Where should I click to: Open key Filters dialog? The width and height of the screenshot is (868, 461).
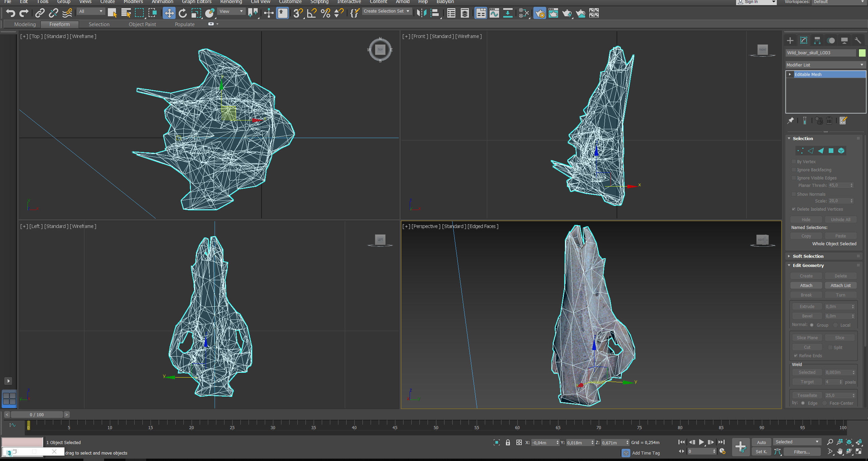(x=802, y=452)
